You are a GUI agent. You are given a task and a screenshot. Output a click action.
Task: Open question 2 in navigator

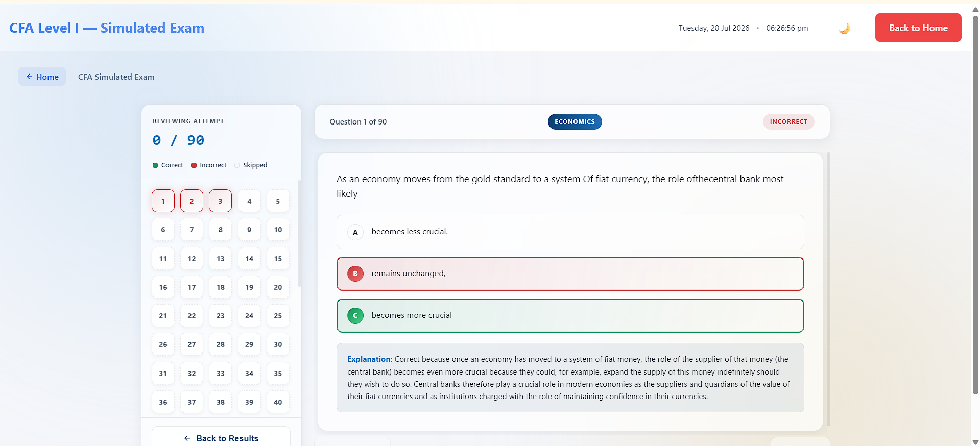tap(192, 201)
